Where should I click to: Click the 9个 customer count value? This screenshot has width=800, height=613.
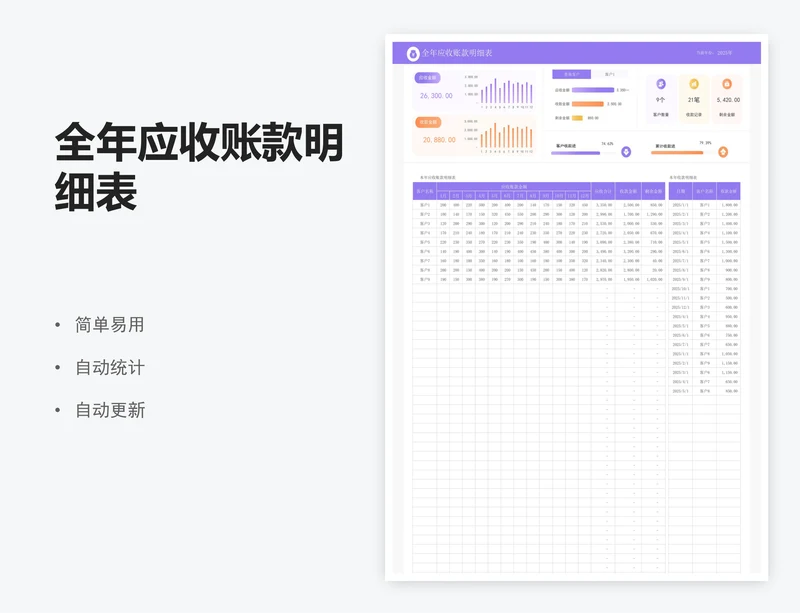coord(660,100)
